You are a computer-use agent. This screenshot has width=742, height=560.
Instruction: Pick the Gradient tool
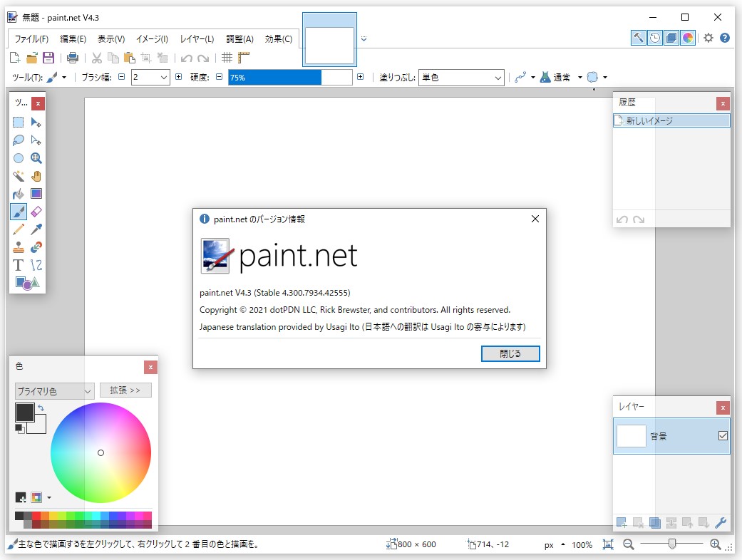point(36,193)
